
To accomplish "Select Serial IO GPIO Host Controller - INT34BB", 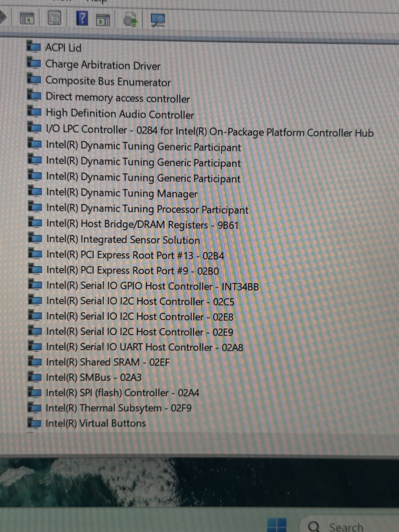I will (152, 286).
